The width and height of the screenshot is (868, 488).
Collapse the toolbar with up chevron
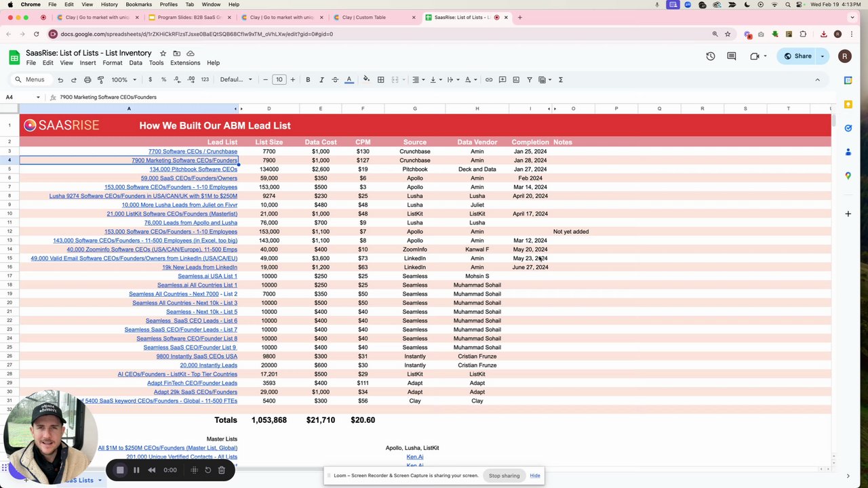[817, 80]
